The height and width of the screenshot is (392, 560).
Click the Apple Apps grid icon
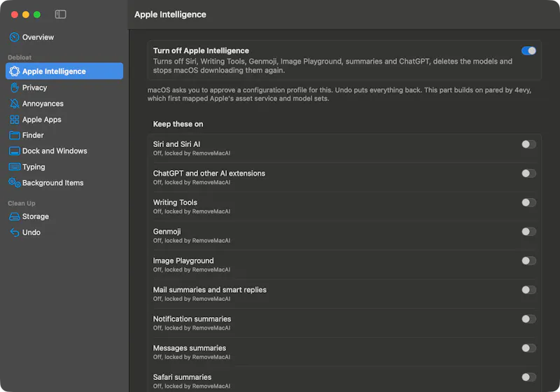14,120
